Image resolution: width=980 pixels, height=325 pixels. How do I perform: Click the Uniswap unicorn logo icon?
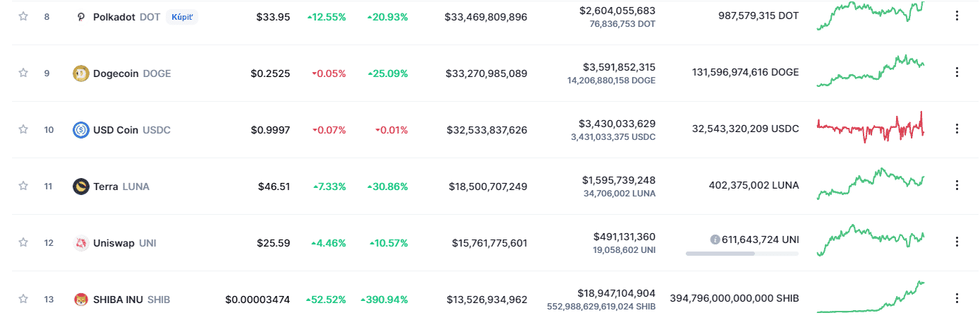pos(81,243)
